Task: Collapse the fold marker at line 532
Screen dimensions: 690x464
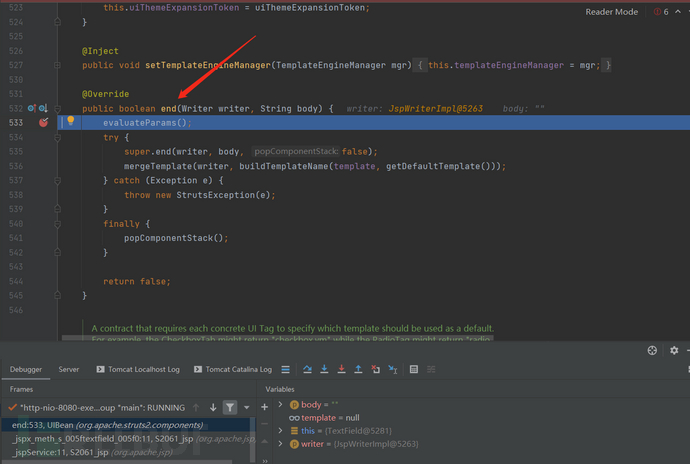Action: tap(59, 108)
